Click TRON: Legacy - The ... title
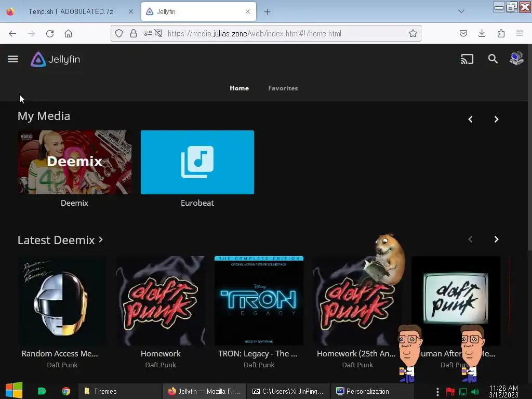 [258, 353]
